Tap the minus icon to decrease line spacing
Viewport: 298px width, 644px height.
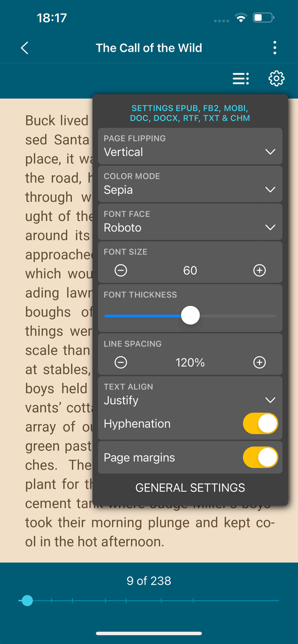(121, 362)
